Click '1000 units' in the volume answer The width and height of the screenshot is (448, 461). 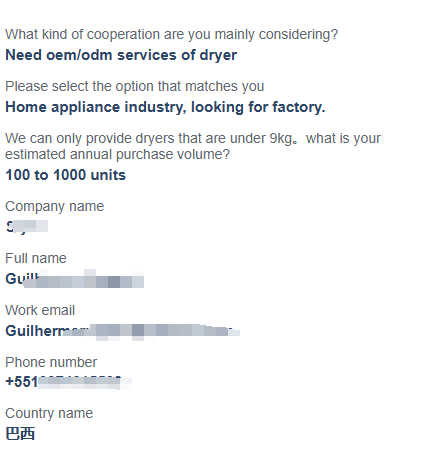point(90,175)
